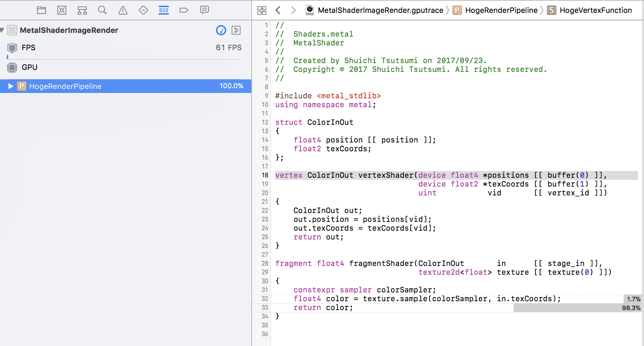Select the view hierarchy grid icon in navigator

point(82,10)
